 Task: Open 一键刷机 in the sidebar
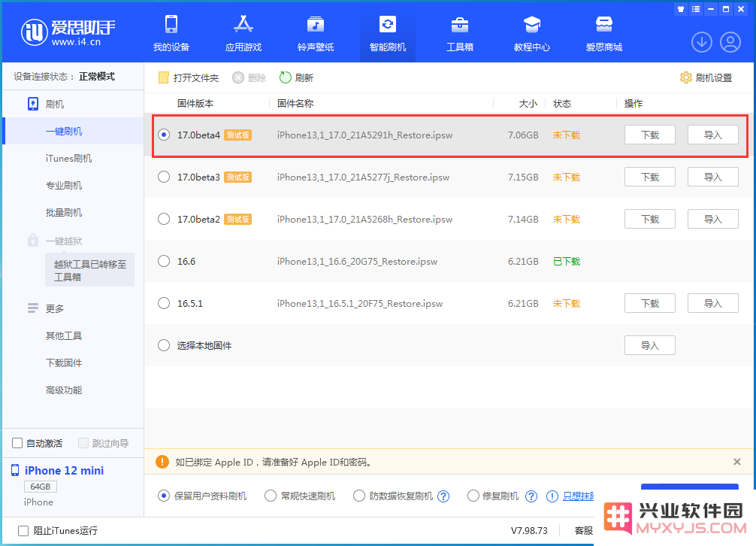[x=74, y=131]
